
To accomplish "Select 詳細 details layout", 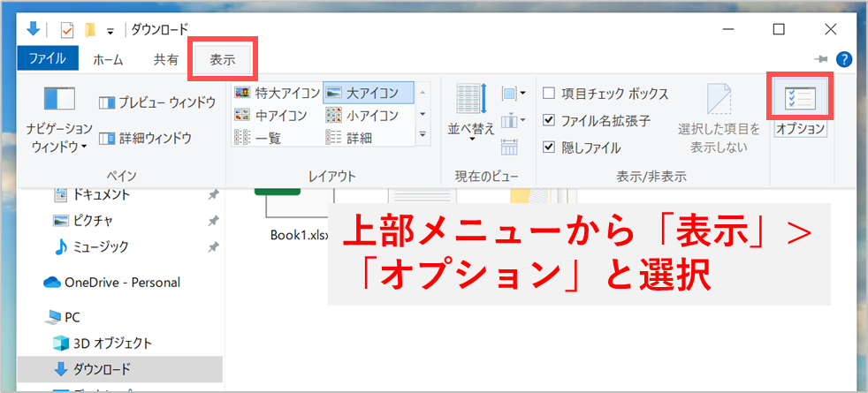I will [x=349, y=137].
